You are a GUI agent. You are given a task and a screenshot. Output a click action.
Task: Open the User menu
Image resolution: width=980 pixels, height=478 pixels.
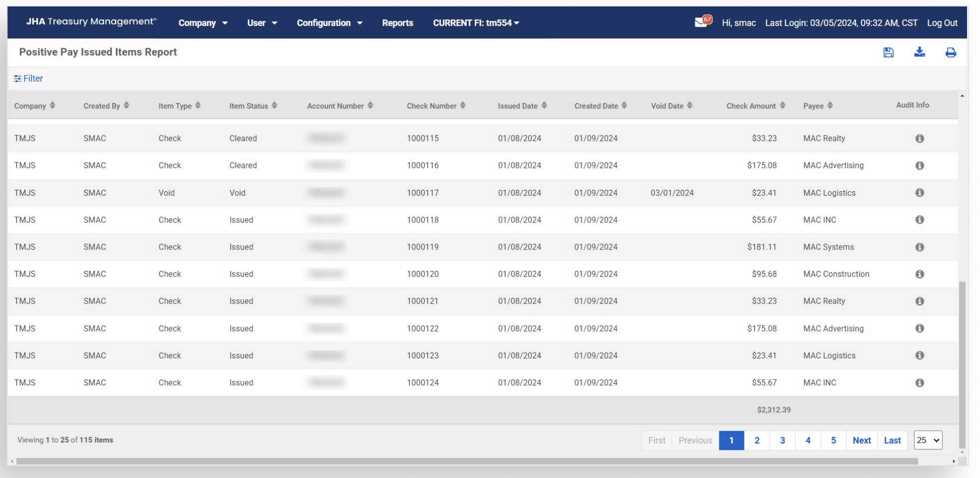pyautogui.click(x=262, y=23)
